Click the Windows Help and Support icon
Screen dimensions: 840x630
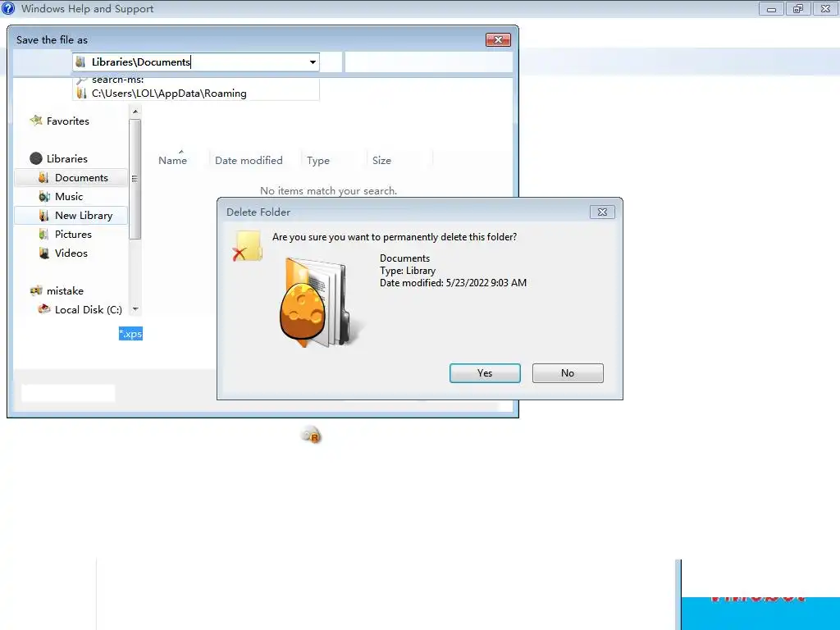tap(8, 8)
